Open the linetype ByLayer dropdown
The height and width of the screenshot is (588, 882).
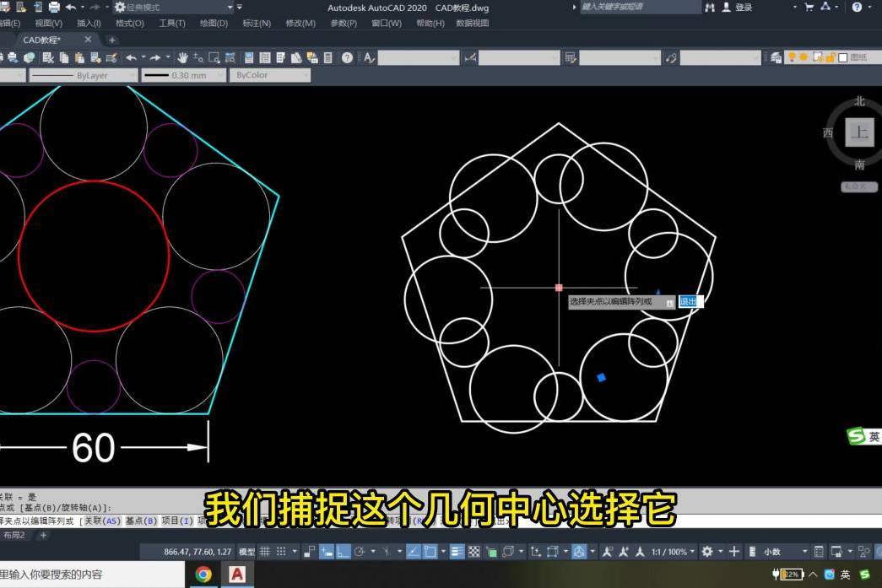84,75
